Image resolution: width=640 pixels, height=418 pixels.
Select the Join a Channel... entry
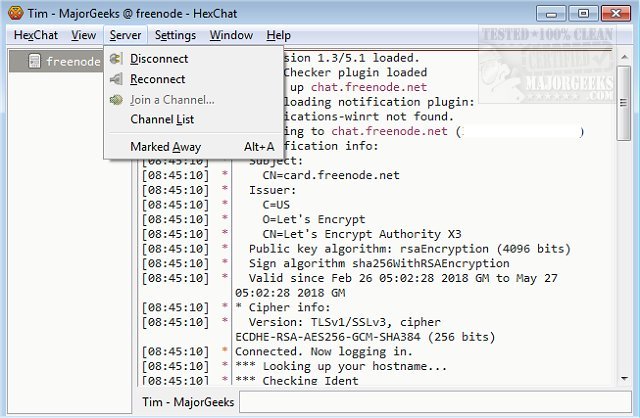tap(194, 100)
